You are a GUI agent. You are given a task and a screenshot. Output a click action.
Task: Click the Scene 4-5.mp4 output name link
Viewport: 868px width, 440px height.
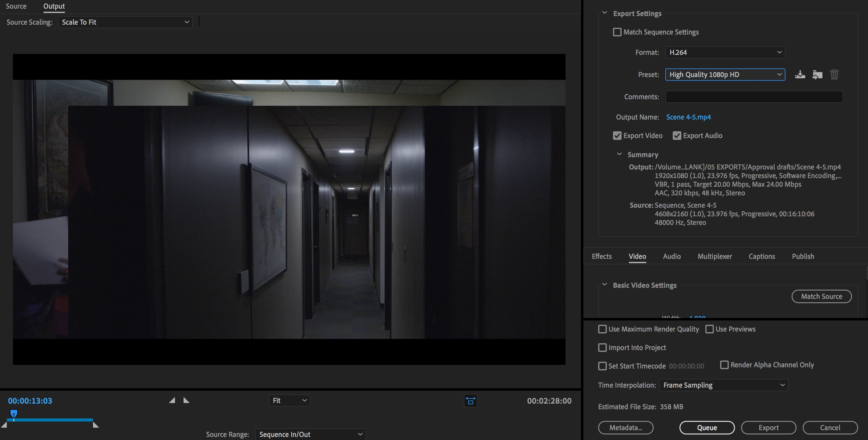[x=688, y=117]
